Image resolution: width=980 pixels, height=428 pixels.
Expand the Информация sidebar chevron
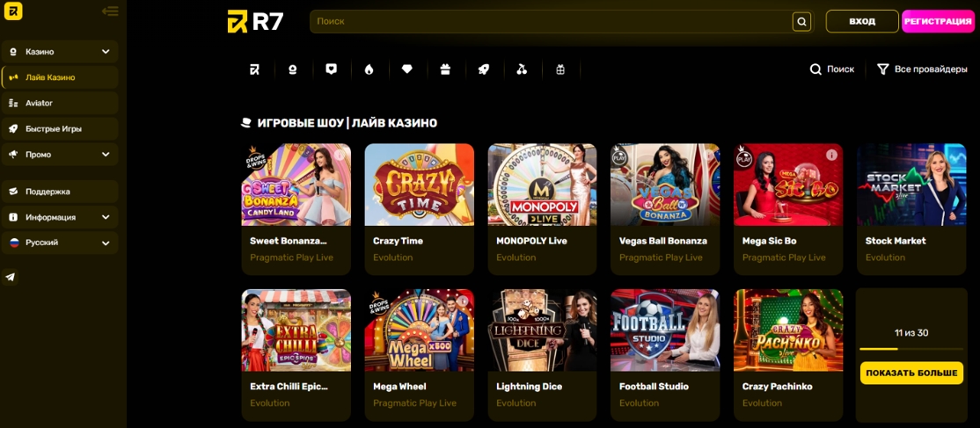[106, 217]
